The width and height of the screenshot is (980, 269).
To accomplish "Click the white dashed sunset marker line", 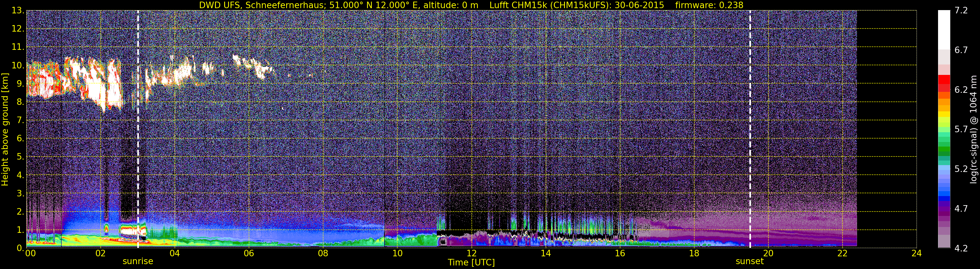I will coord(750,129).
